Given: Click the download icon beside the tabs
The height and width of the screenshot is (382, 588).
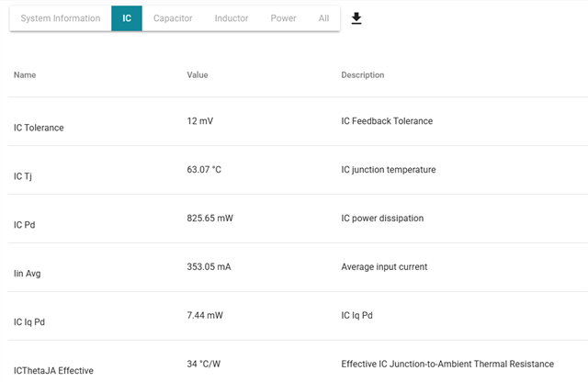Looking at the screenshot, I should click(x=356, y=18).
